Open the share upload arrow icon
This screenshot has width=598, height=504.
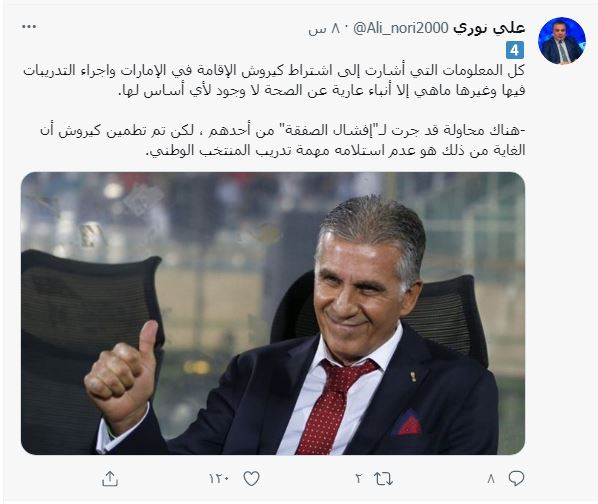coord(110,478)
